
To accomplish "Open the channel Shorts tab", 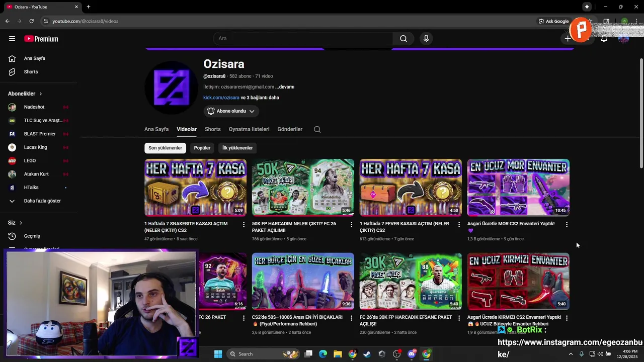I will click(x=213, y=129).
